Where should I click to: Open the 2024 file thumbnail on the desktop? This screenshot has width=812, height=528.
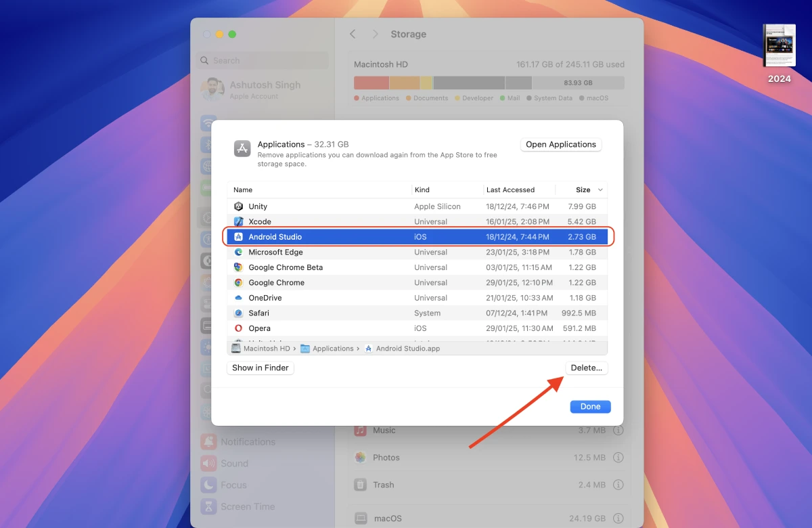point(779,46)
